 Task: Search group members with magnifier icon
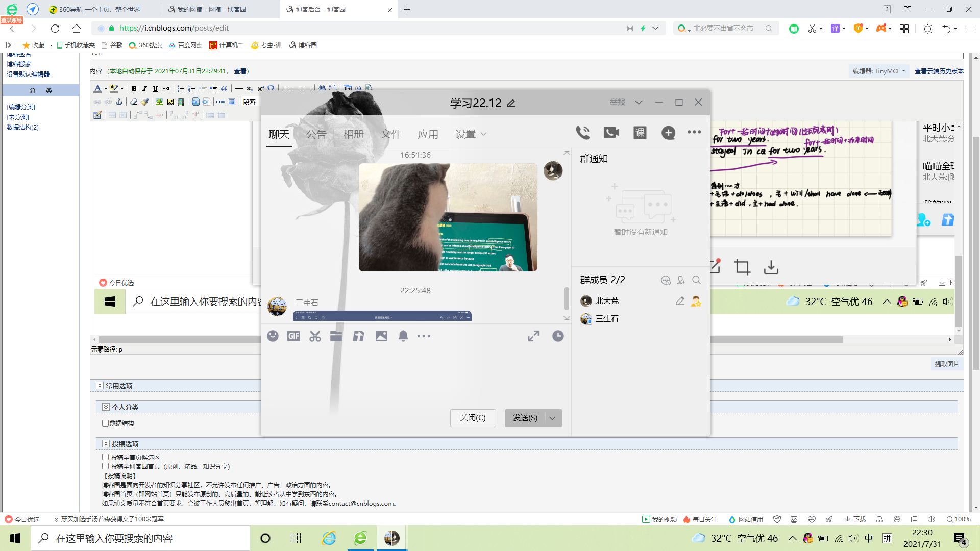(x=696, y=280)
